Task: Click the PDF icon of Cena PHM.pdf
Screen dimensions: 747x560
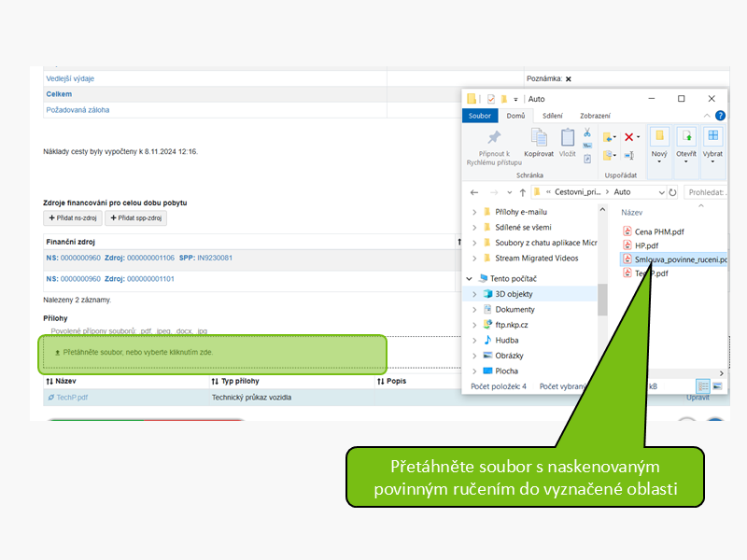Action: tap(627, 231)
